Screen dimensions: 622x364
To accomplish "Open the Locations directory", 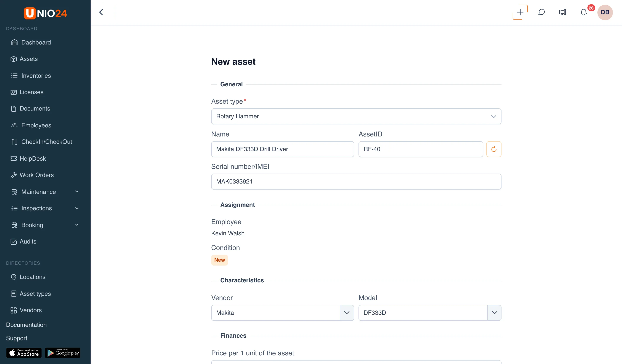I will pos(32,277).
